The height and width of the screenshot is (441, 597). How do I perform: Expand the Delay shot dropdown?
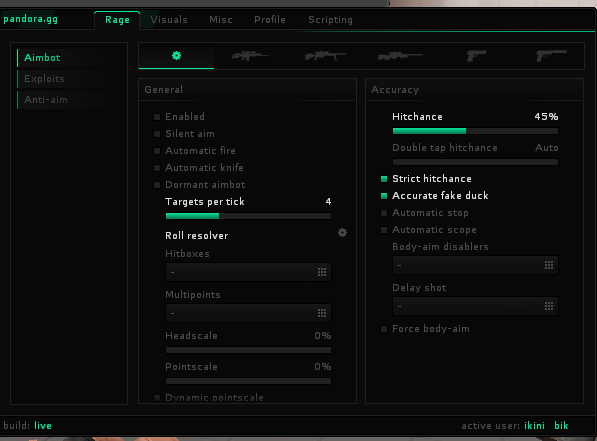coord(475,306)
